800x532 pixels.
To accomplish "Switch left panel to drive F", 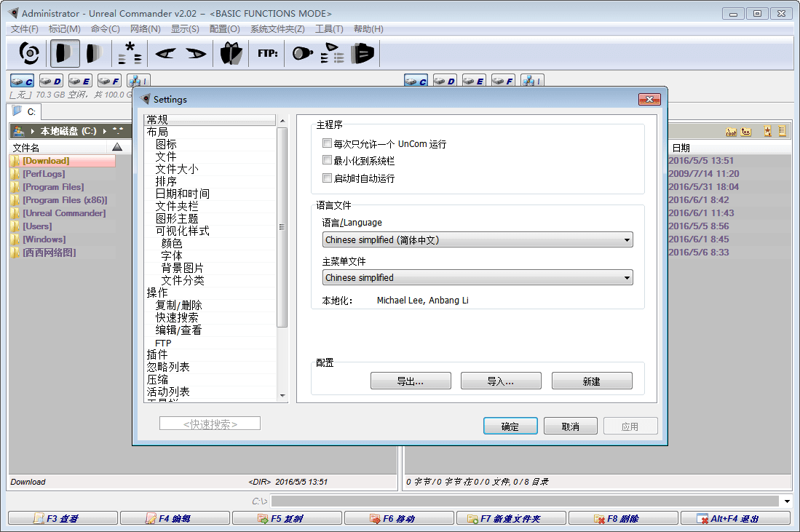I will (x=109, y=81).
